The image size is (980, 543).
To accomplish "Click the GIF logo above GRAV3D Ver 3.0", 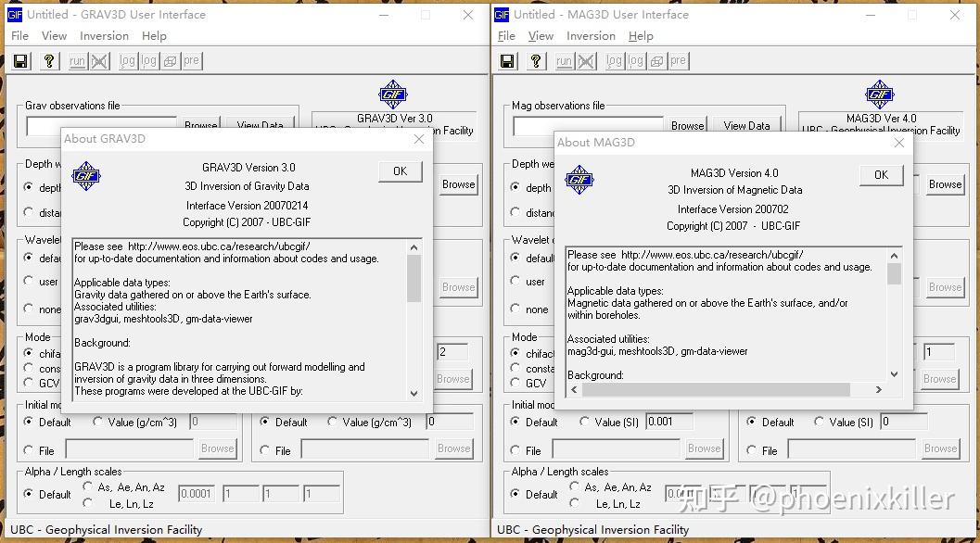I will 393,95.
